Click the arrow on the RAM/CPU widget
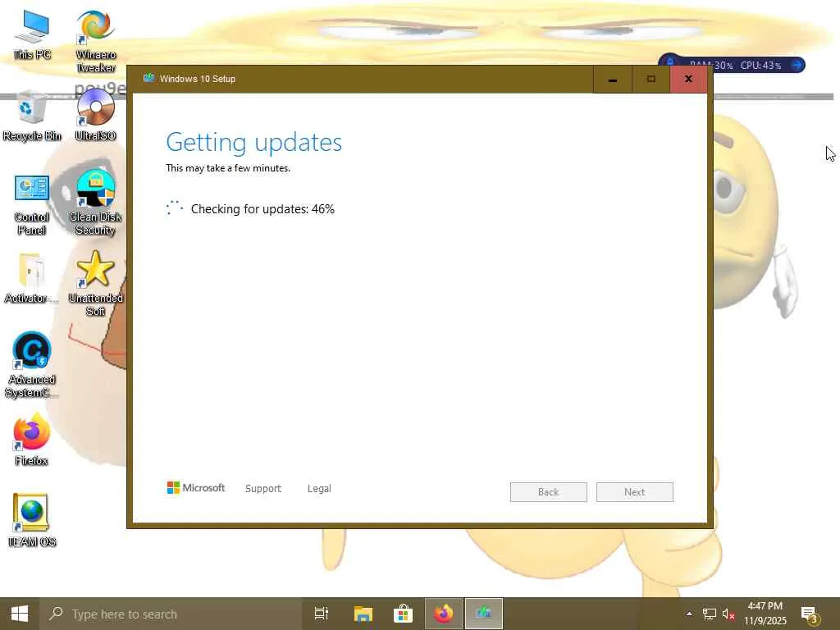 [x=797, y=65]
